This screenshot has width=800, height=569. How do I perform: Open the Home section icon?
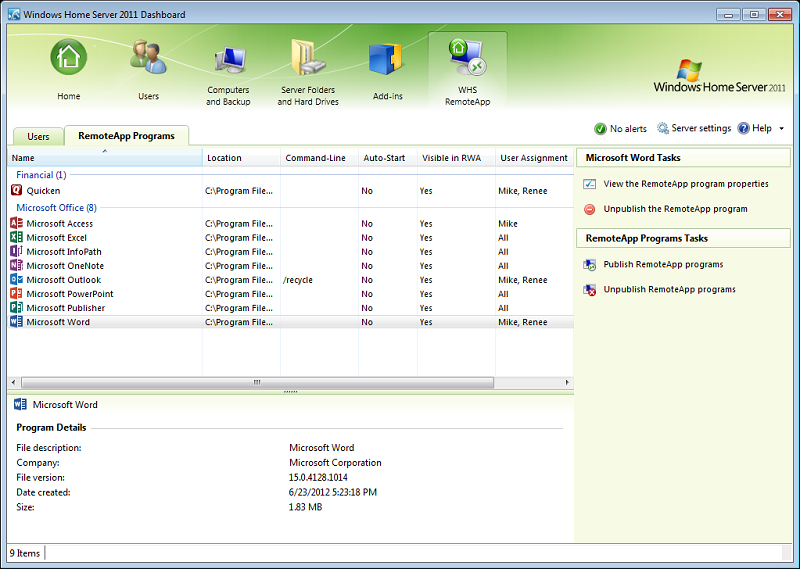(x=68, y=57)
